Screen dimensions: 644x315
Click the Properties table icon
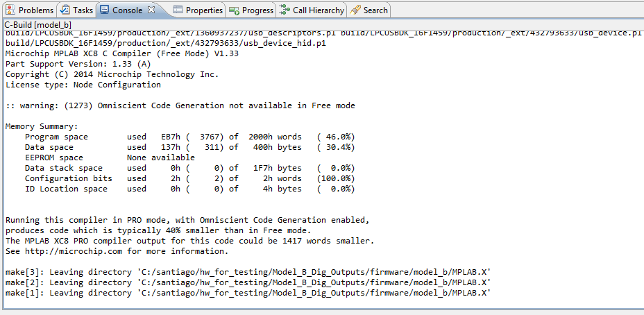click(x=178, y=10)
